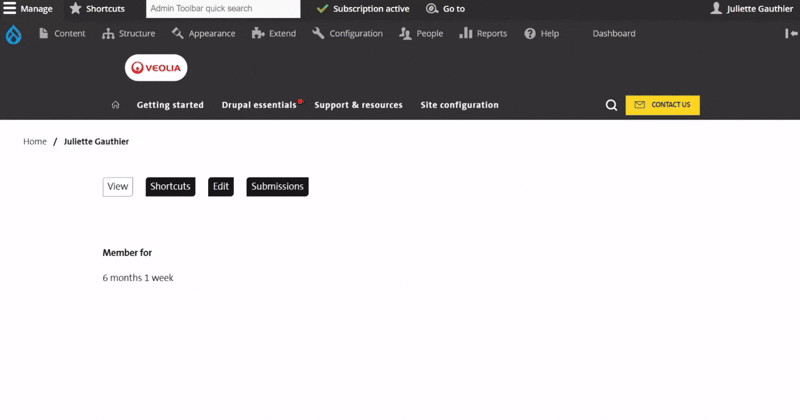Select the Shortcuts profile tab
Viewport: 800px width, 420px height.
170,187
